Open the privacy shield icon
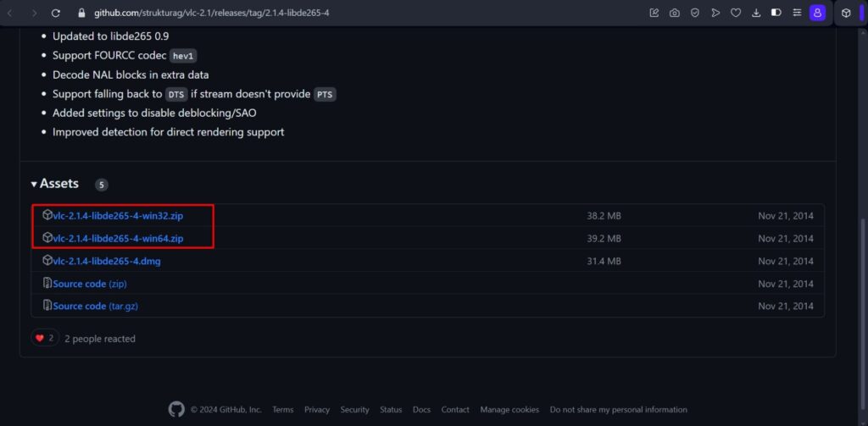The height and width of the screenshot is (426, 868). click(x=694, y=13)
